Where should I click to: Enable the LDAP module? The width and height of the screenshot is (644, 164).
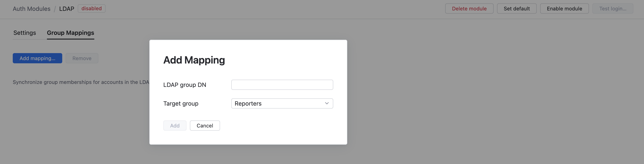pos(564,8)
